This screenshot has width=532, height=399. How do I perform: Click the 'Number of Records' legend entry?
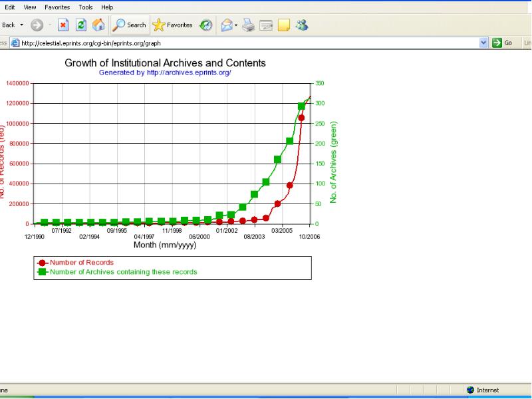pos(82,263)
